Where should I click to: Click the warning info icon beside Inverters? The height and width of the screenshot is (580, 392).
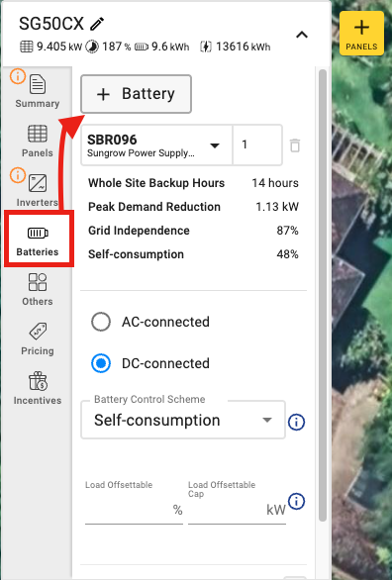coord(18,175)
